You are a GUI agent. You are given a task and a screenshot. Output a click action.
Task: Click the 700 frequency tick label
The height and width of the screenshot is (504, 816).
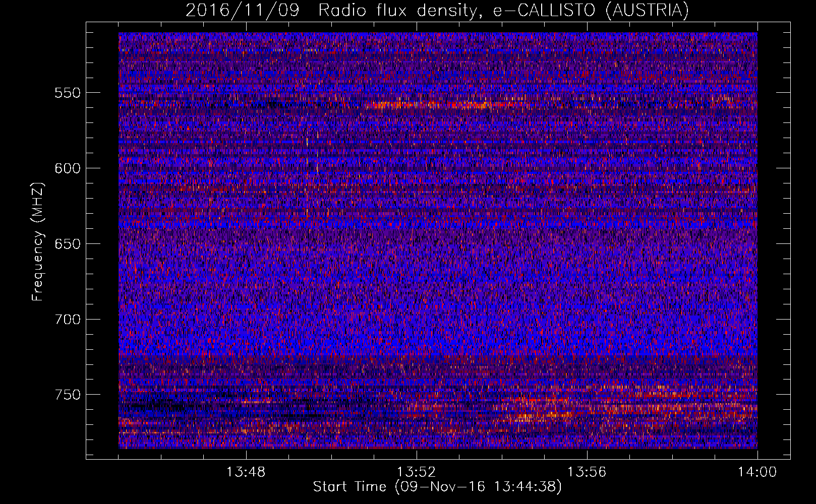click(x=67, y=320)
